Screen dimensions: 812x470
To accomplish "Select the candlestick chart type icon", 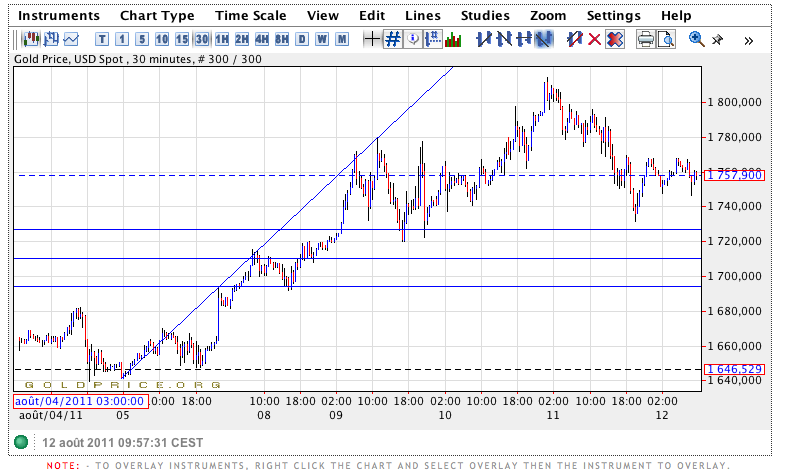I will [x=29, y=39].
